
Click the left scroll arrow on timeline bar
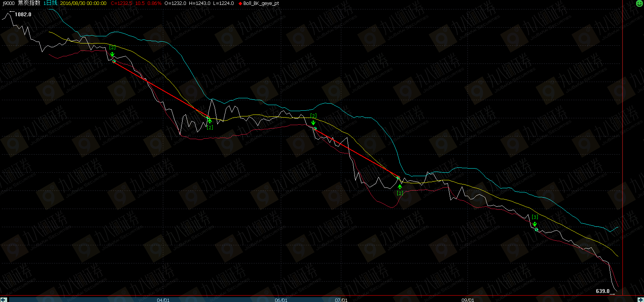(x=3, y=299)
